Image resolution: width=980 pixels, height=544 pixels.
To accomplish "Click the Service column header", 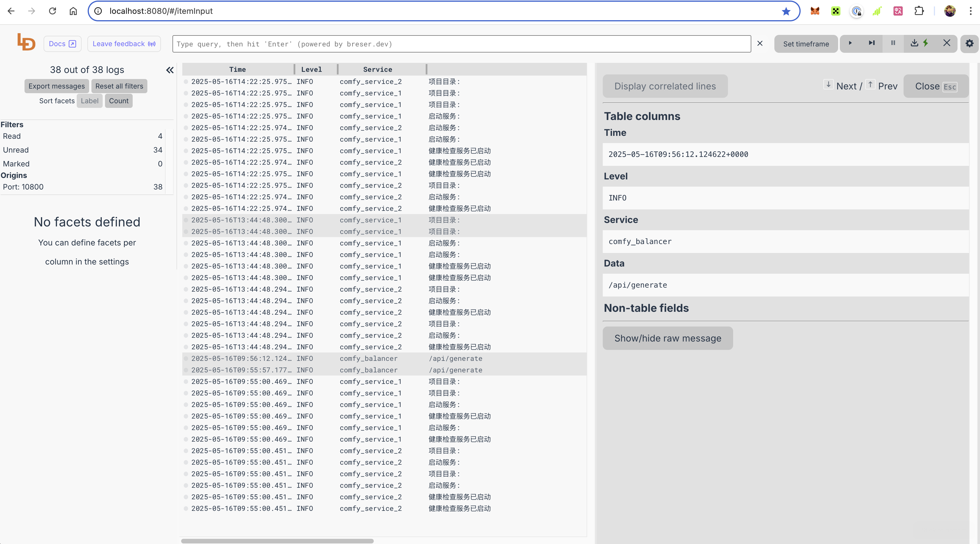I will click(x=378, y=69).
